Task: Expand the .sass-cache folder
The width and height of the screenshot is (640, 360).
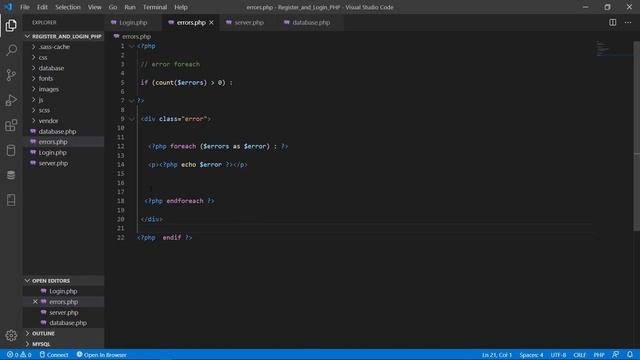Action: click(x=63, y=47)
